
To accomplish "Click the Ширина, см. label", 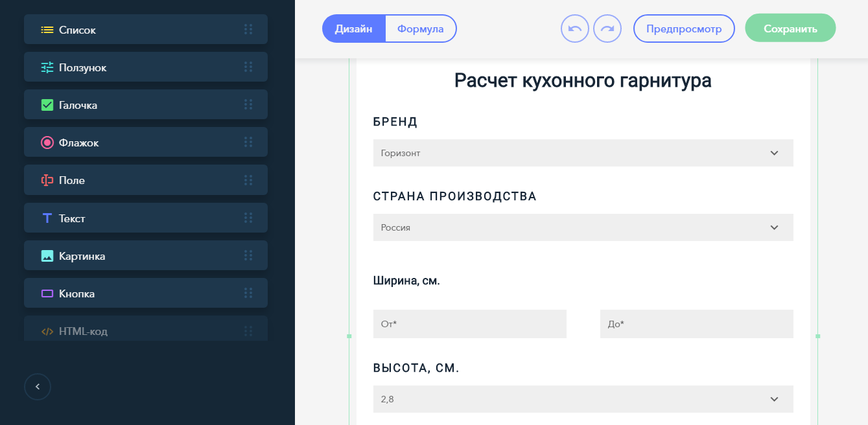I will [406, 281].
